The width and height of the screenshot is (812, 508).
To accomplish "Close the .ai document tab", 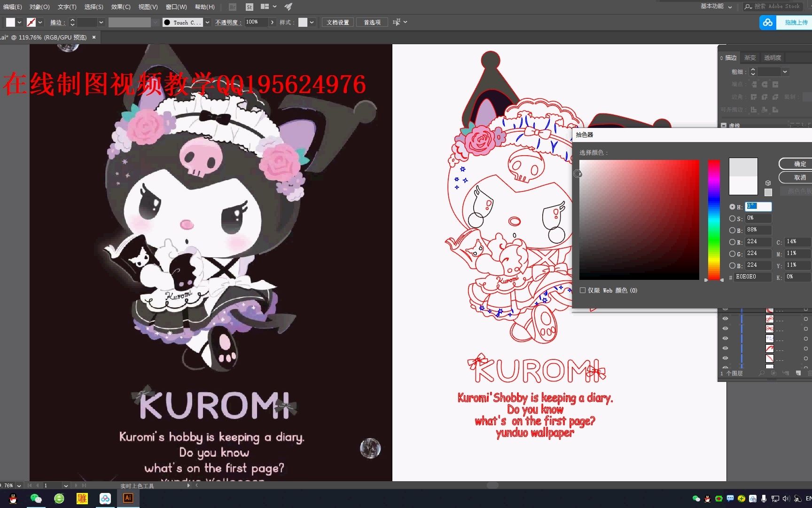I will point(94,37).
